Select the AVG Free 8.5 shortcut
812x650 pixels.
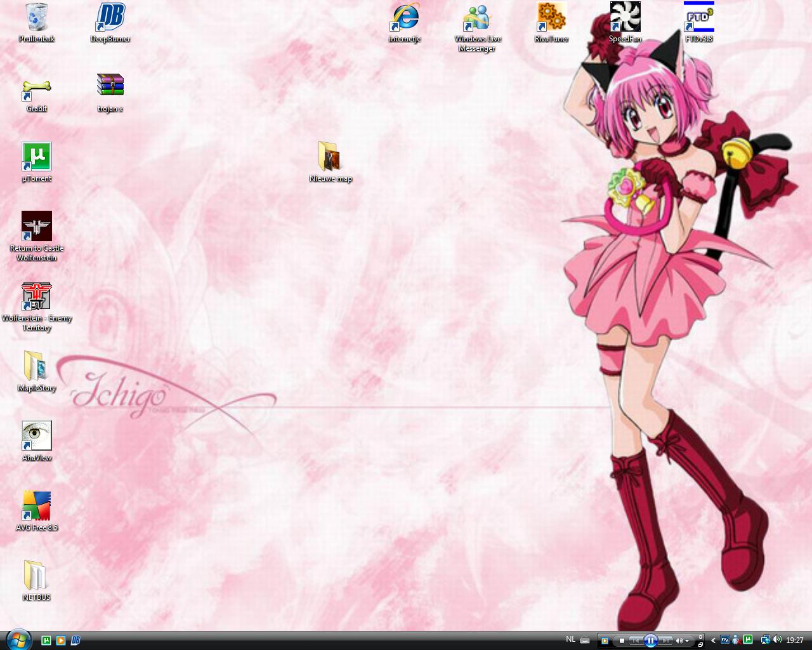pyautogui.click(x=37, y=512)
